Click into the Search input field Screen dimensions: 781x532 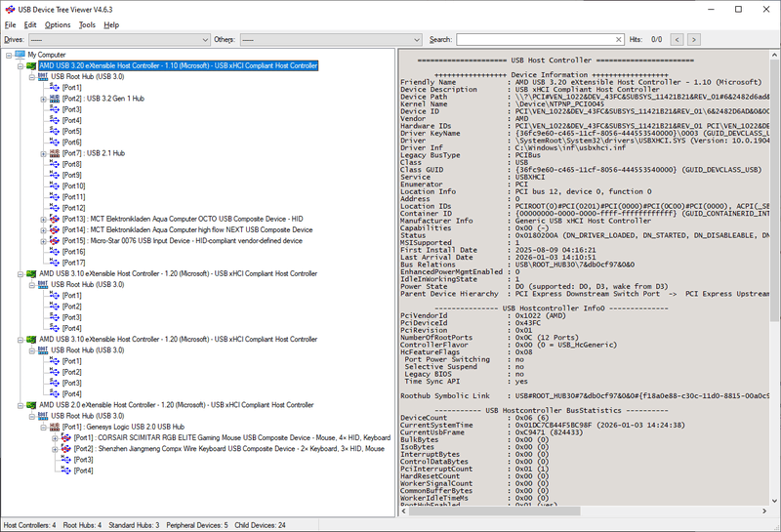coord(535,39)
